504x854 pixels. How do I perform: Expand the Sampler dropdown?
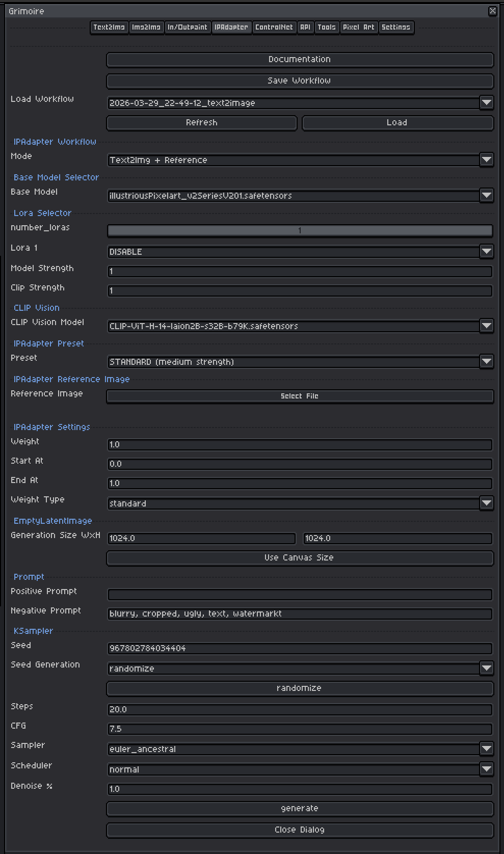pos(300,749)
